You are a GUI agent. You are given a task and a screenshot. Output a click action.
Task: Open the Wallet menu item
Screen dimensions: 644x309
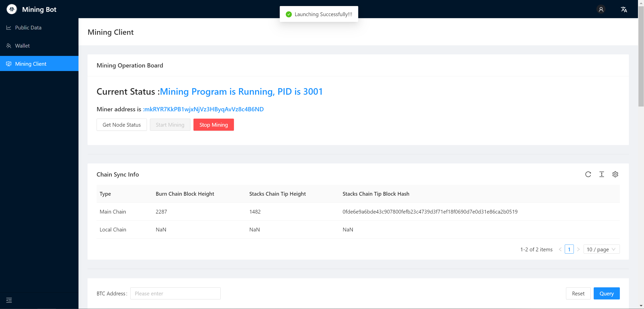pyautogui.click(x=39, y=46)
